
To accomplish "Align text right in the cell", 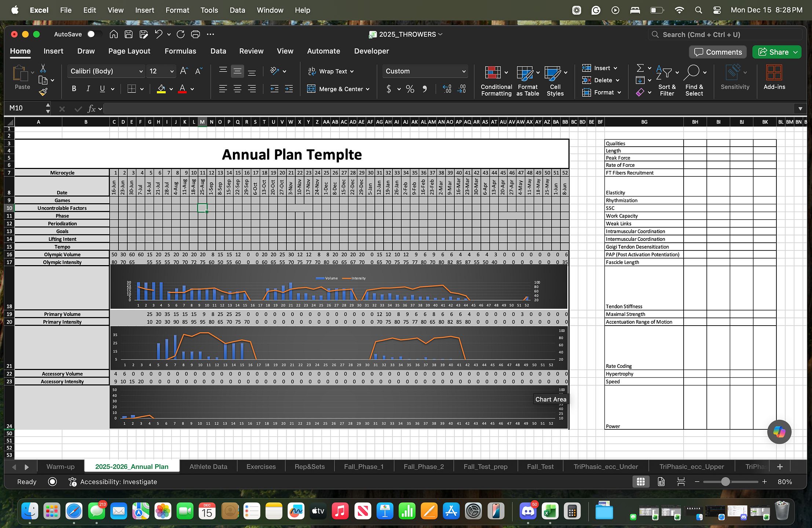I will tap(252, 89).
